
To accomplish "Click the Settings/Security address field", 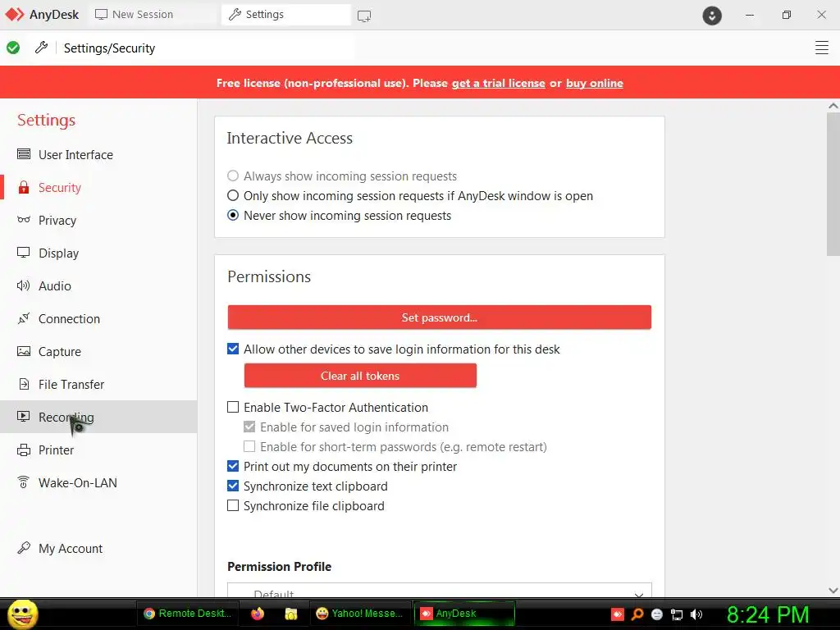I will pyautogui.click(x=206, y=48).
